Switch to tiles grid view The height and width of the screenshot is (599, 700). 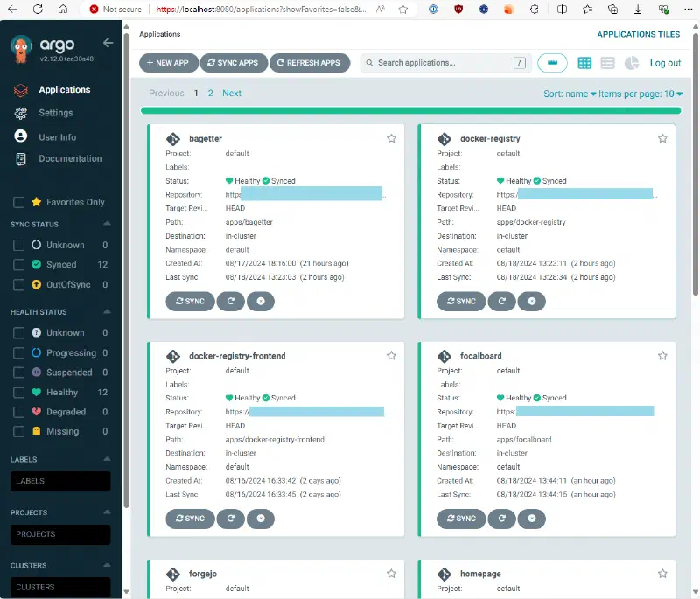tap(584, 63)
